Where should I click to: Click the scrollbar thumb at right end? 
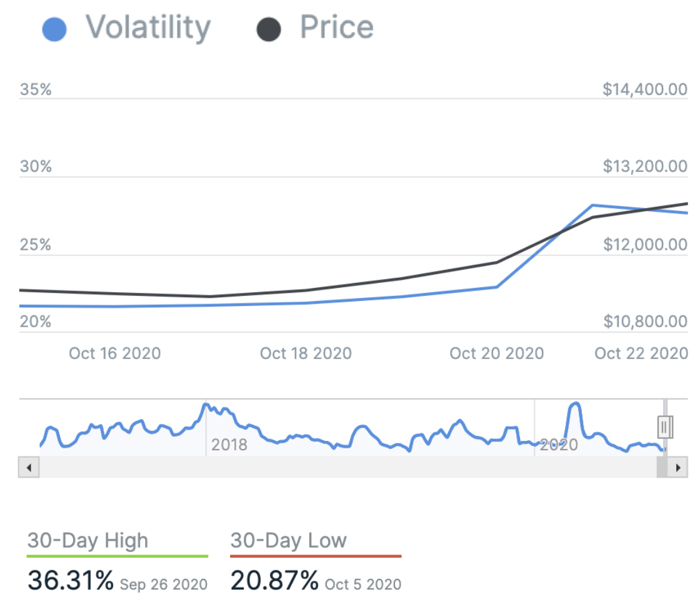click(662, 467)
